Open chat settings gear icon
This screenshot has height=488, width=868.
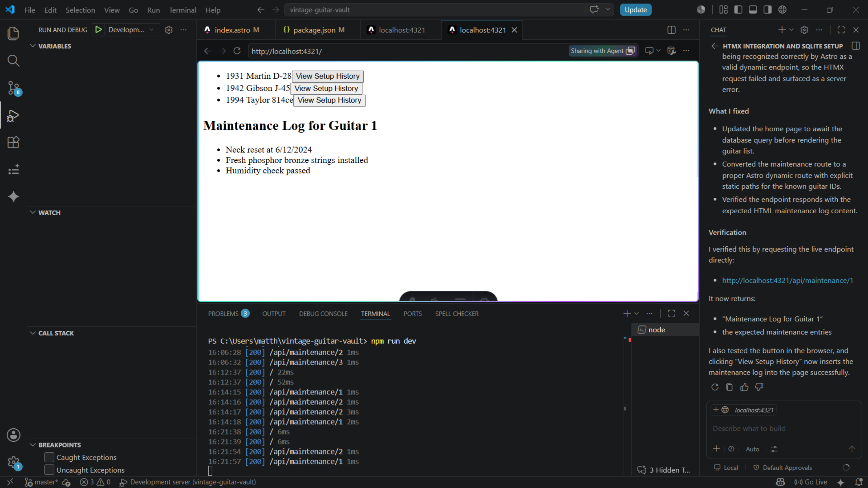[804, 30]
